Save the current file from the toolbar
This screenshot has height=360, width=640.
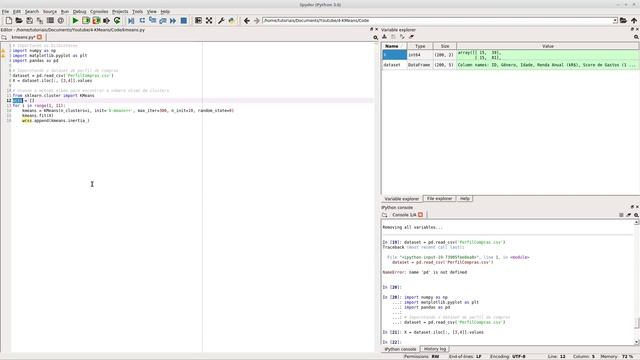pyautogui.click(x=29, y=20)
